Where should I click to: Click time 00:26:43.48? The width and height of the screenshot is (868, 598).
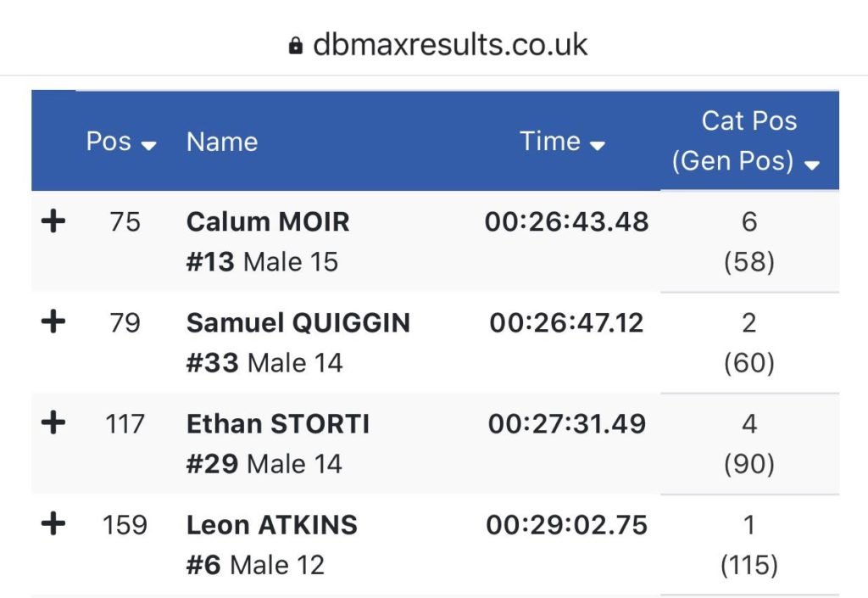(x=566, y=222)
